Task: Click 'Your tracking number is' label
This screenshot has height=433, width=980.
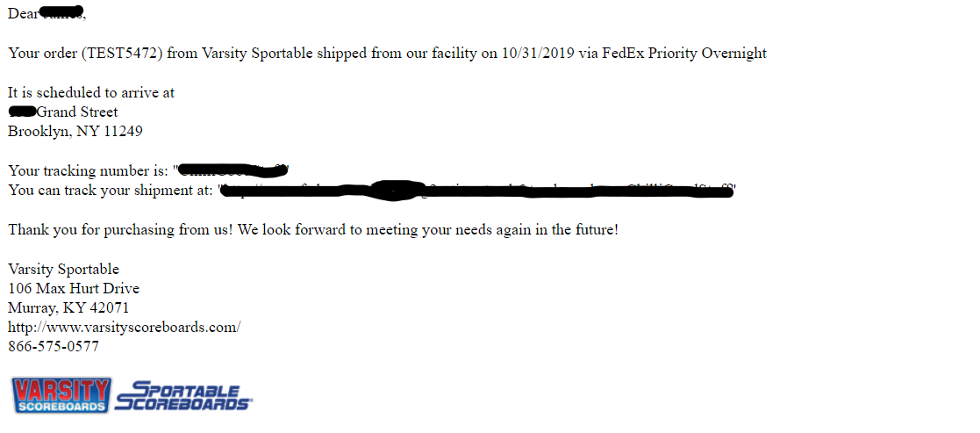Action: (89, 170)
